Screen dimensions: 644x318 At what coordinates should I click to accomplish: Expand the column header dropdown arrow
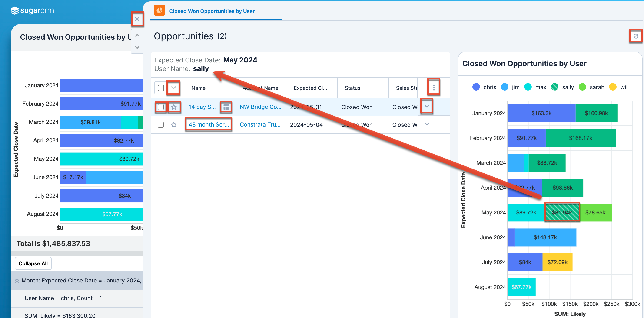tap(173, 87)
